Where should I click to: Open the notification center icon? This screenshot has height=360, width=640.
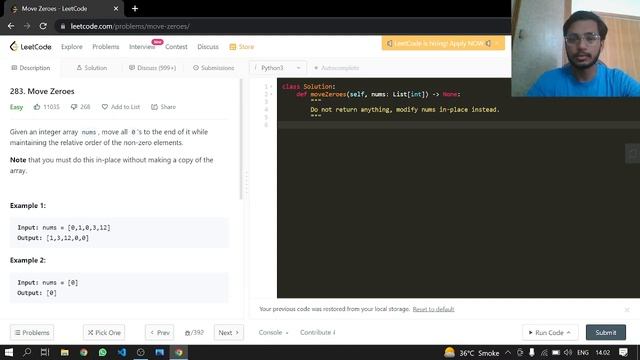623,352
